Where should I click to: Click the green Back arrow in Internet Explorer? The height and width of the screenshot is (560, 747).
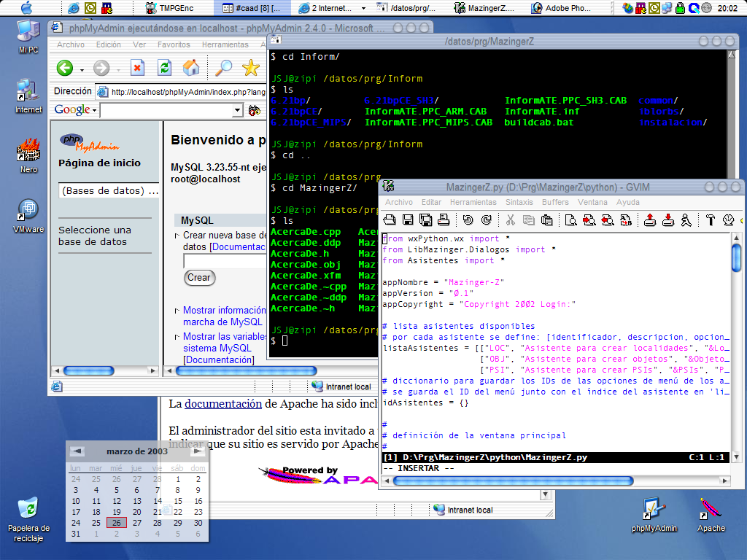click(x=65, y=68)
